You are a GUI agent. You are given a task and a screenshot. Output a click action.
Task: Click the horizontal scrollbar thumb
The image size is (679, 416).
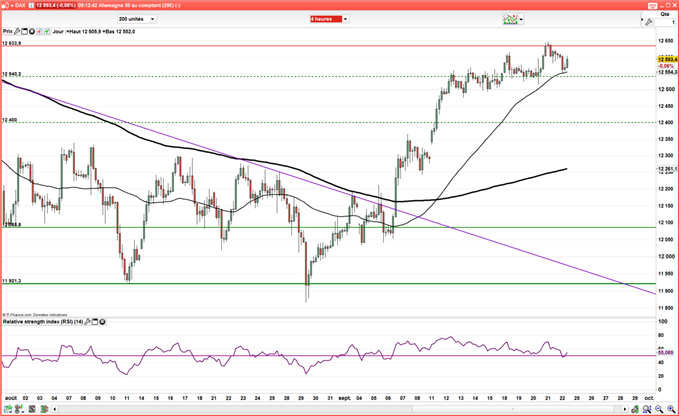513,409
